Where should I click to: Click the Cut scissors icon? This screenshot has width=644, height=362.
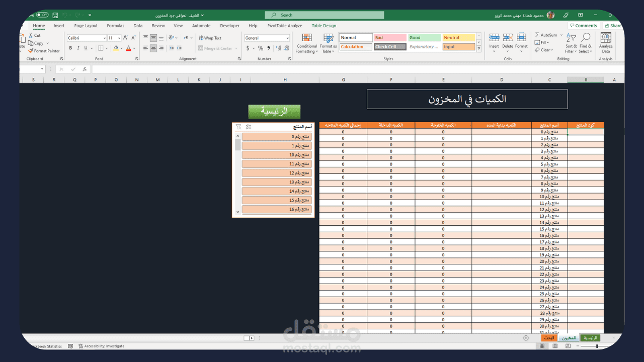(31, 36)
